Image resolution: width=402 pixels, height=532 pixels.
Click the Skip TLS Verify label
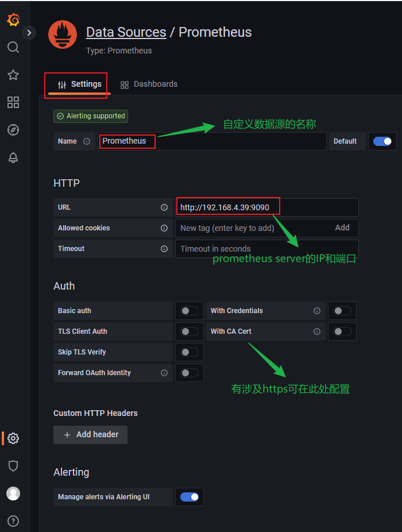click(82, 352)
